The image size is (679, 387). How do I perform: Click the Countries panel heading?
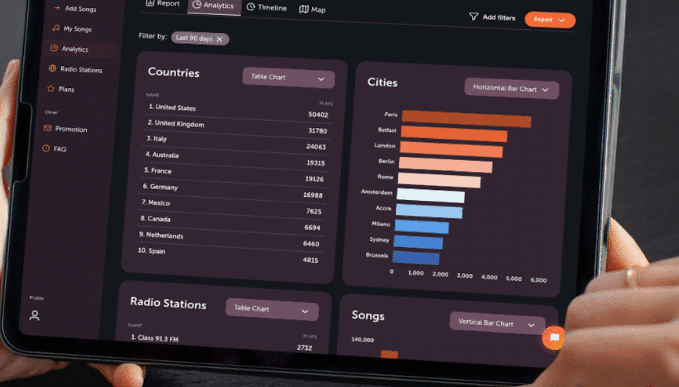click(x=174, y=72)
